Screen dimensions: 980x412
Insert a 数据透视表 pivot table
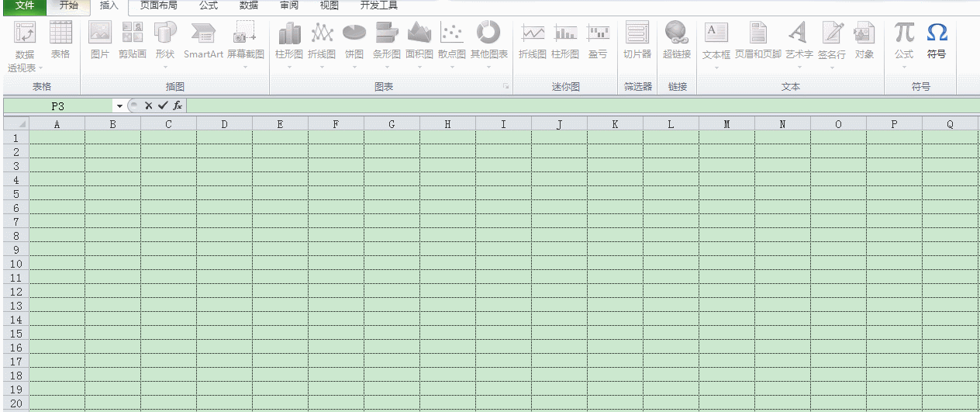[x=25, y=43]
